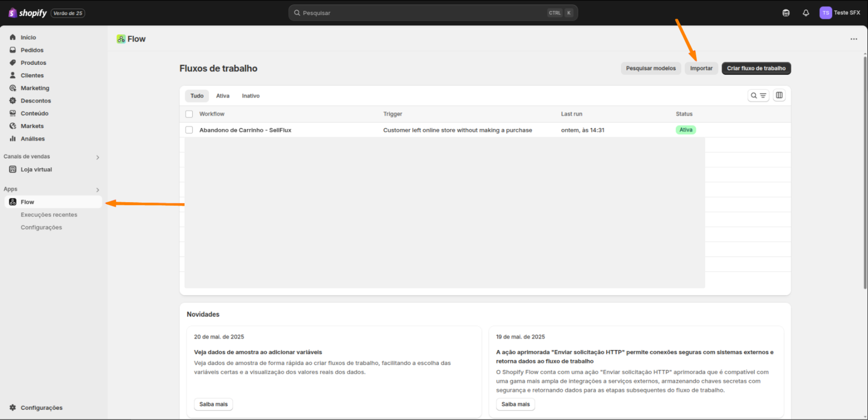Open Sidekick assistant icon in top bar

[786, 13]
